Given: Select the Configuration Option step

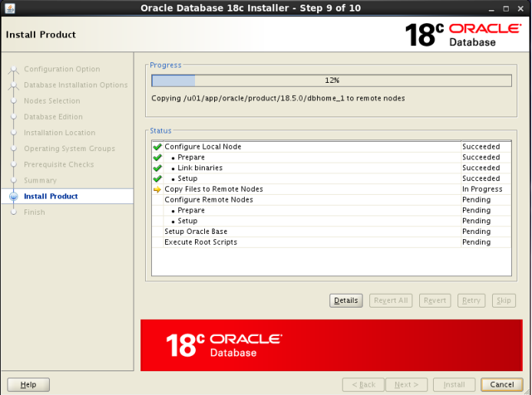Looking at the screenshot, I should [62, 69].
